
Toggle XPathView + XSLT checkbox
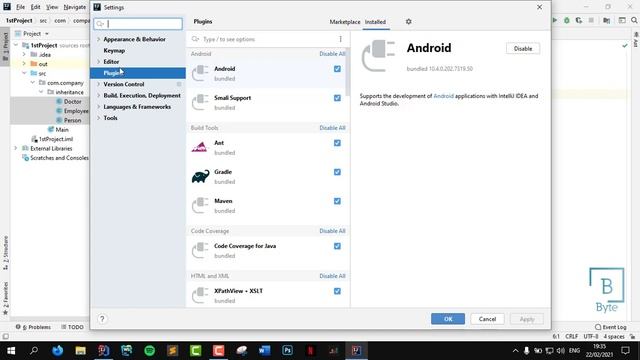337,291
